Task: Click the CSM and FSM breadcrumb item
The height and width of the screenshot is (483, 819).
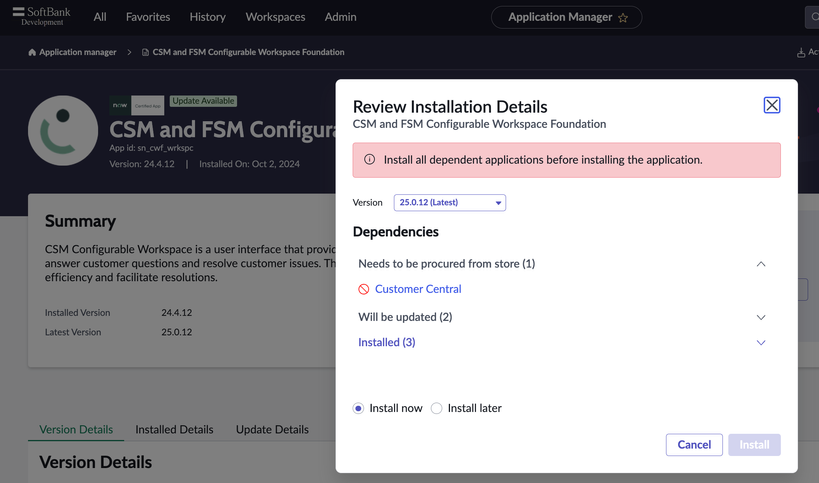Action: tap(248, 52)
